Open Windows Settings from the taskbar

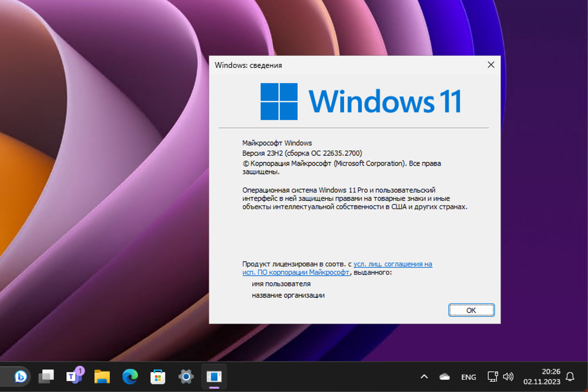[185, 376]
